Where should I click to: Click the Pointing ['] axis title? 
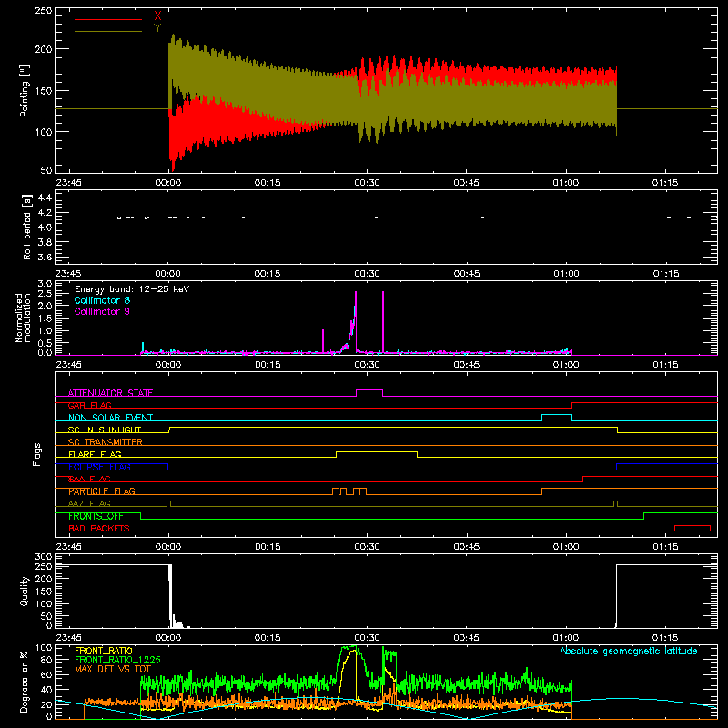tap(25, 90)
